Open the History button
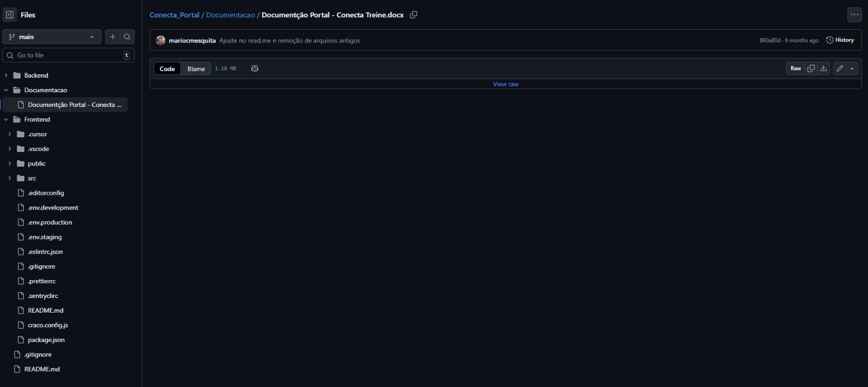The height and width of the screenshot is (387, 868). [840, 40]
